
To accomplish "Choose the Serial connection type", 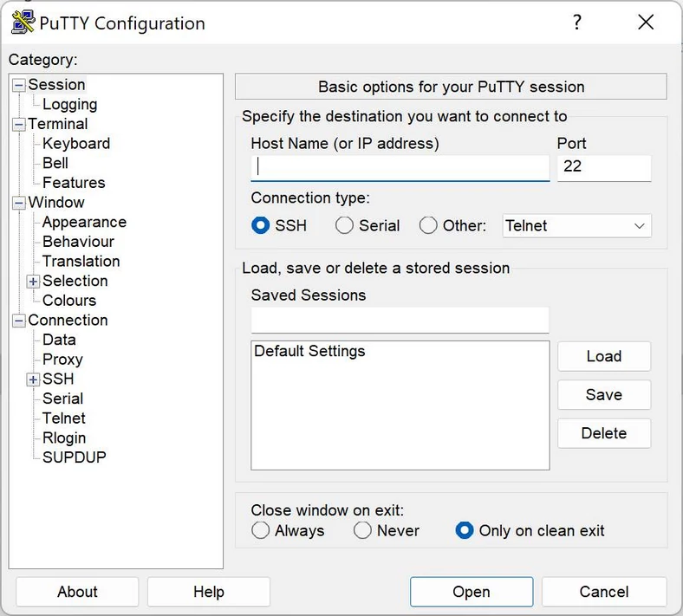I will (x=345, y=225).
